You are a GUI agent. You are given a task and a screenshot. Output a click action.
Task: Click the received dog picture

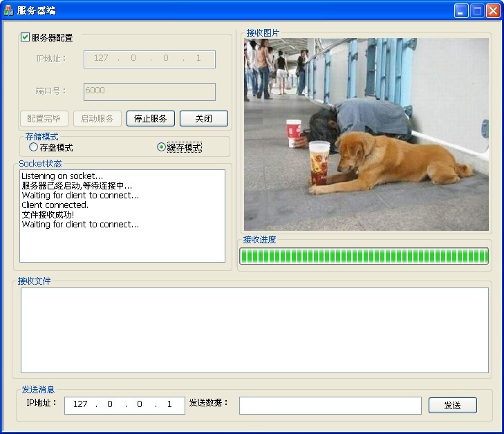pyautogui.click(x=366, y=134)
